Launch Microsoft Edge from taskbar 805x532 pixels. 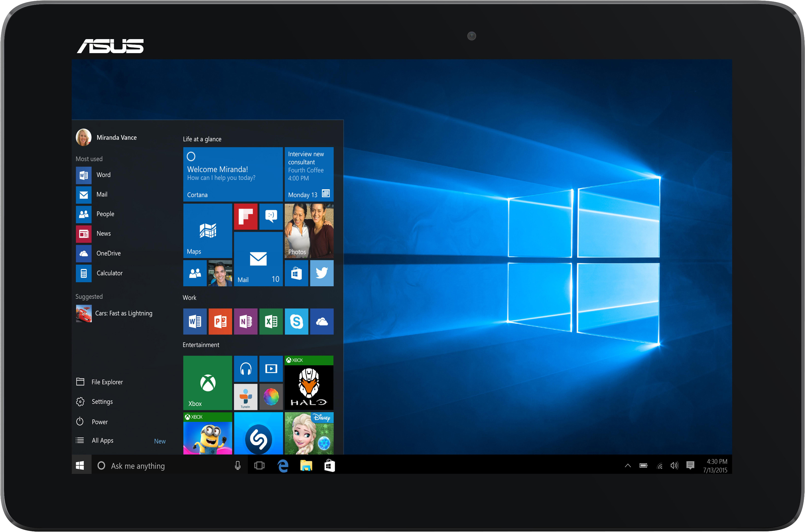(283, 466)
